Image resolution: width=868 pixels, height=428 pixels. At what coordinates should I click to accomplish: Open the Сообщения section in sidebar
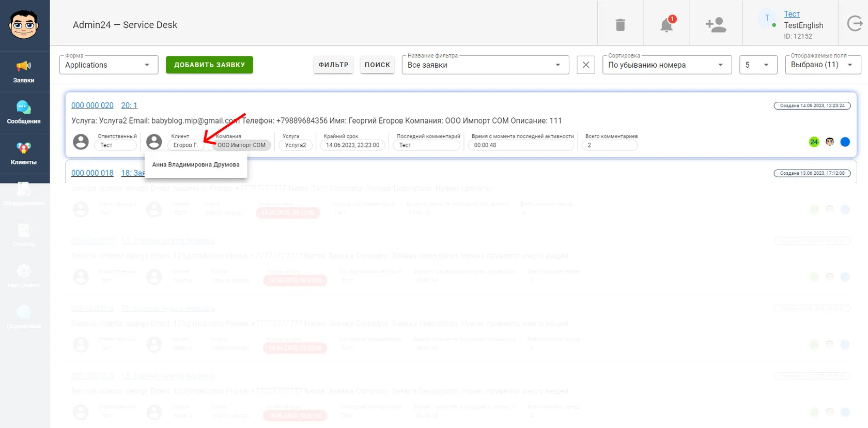tap(24, 113)
